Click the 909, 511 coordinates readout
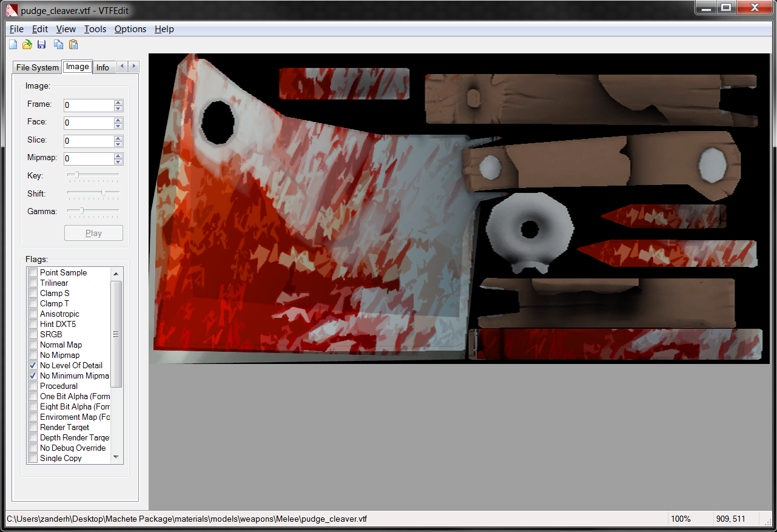The image size is (777, 532). click(730, 519)
